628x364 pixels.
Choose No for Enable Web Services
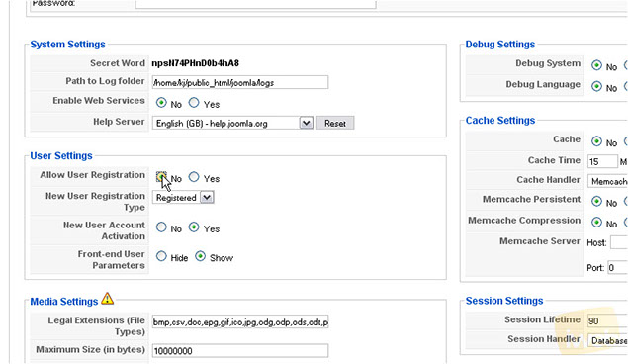(x=161, y=103)
